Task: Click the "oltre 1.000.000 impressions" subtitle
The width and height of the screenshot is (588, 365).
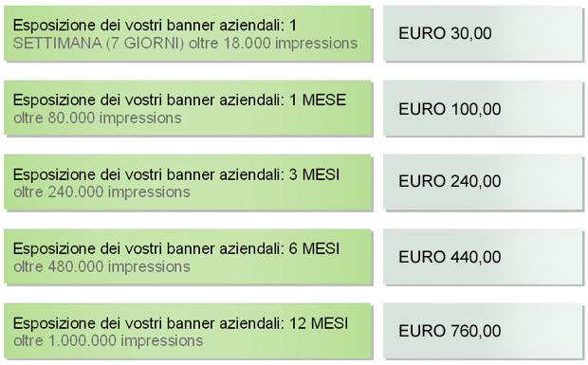Action: point(108,341)
